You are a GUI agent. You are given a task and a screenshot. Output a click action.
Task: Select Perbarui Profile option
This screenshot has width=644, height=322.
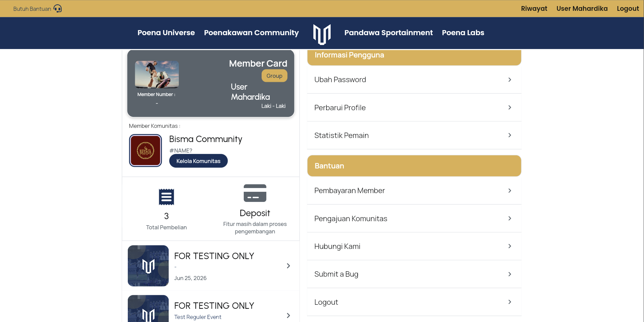[414, 108]
